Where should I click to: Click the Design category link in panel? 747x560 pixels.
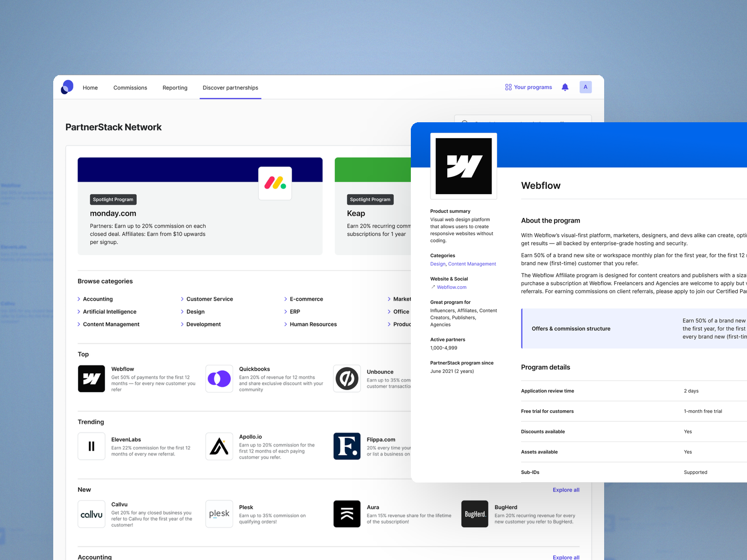[438, 264]
